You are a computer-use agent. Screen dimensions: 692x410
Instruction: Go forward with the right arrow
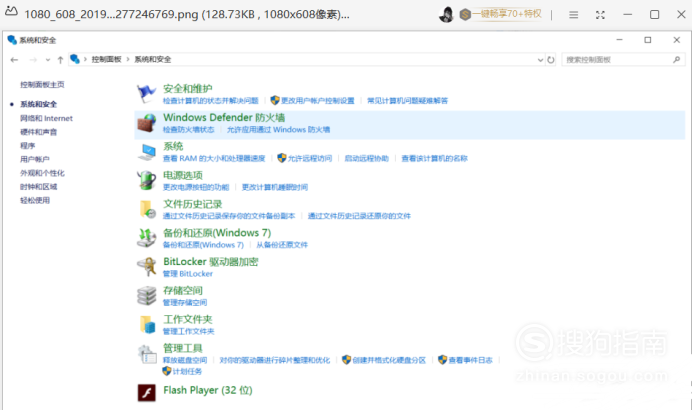coord(33,60)
